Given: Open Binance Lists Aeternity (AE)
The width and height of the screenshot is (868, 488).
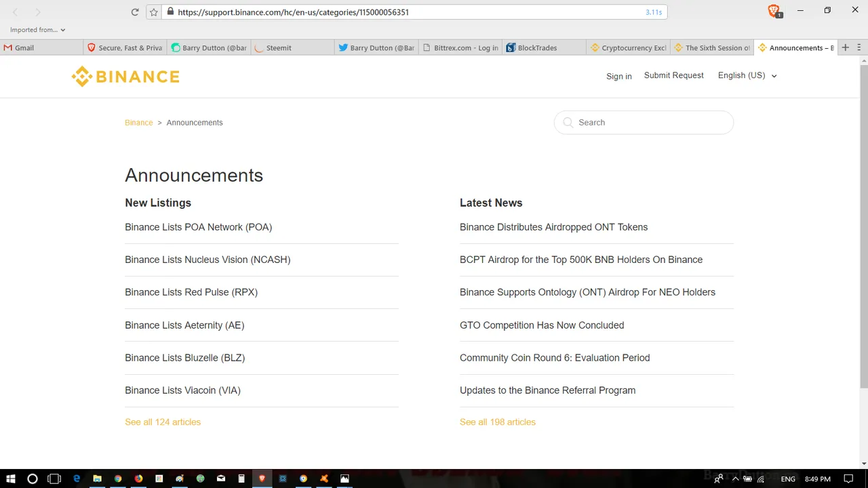Looking at the screenshot, I should tap(184, 325).
